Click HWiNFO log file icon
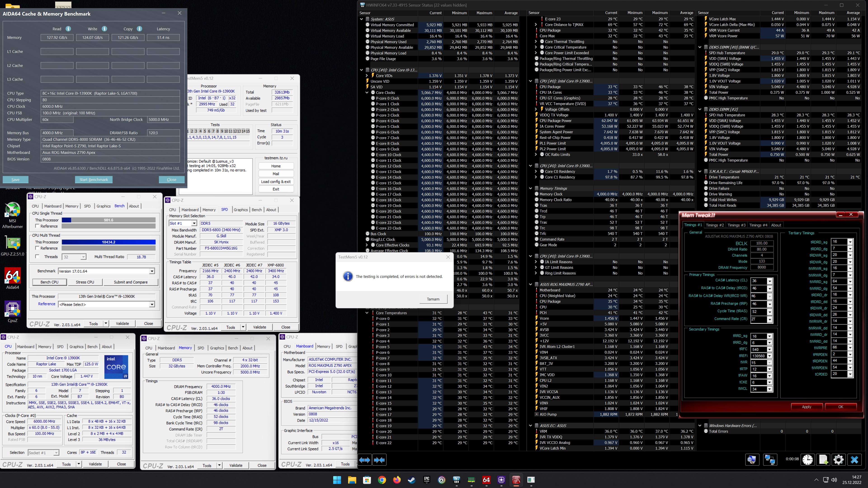 click(x=823, y=460)
